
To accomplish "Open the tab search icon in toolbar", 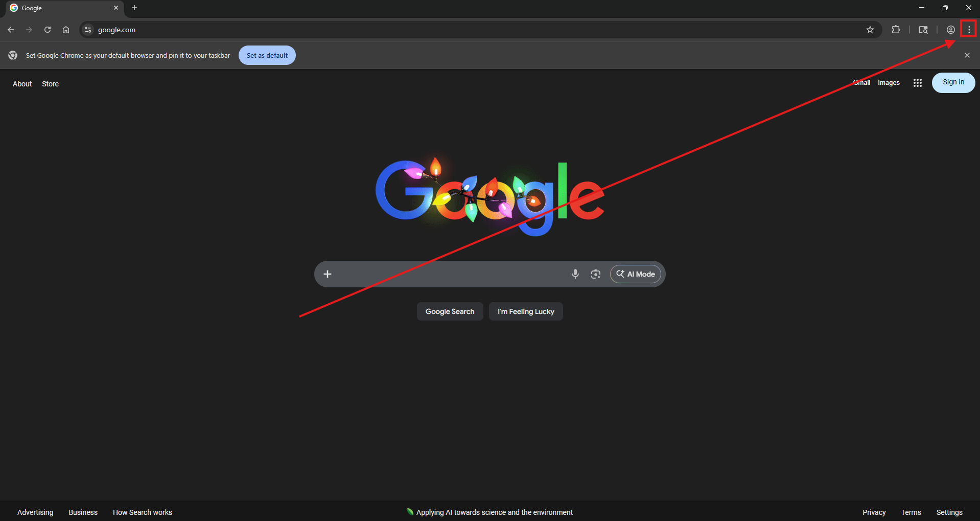I will pyautogui.click(x=923, y=30).
